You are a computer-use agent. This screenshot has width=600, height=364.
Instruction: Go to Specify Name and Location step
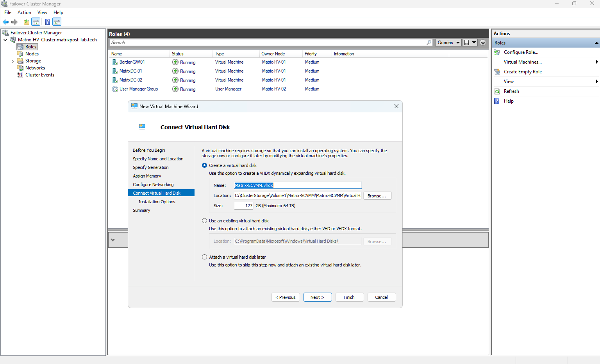158,159
